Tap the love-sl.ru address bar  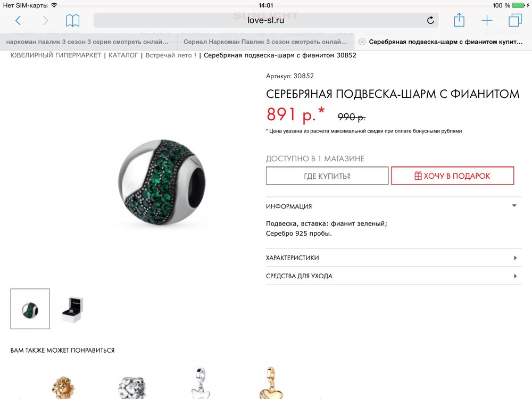click(x=265, y=20)
